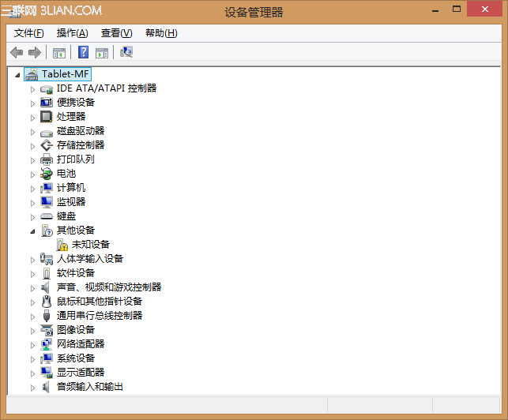
Task: Click the 处理器 chip icon
Action: coord(47,117)
